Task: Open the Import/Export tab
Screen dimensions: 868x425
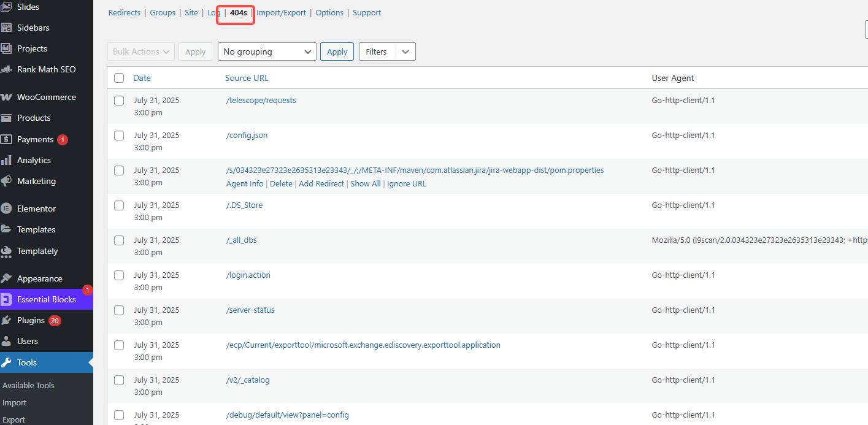Action: tap(281, 13)
